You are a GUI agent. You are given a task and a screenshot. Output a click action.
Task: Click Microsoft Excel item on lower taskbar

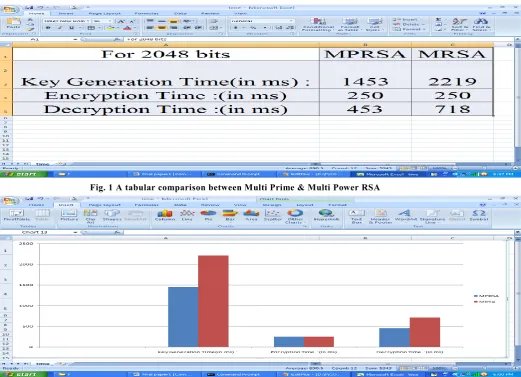pos(388,374)
